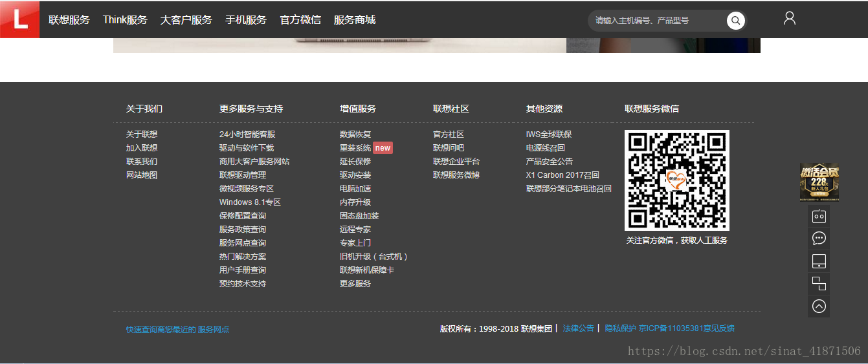Click the host number search input
This screenshot has width=868, height=364.
pos(658,21)
